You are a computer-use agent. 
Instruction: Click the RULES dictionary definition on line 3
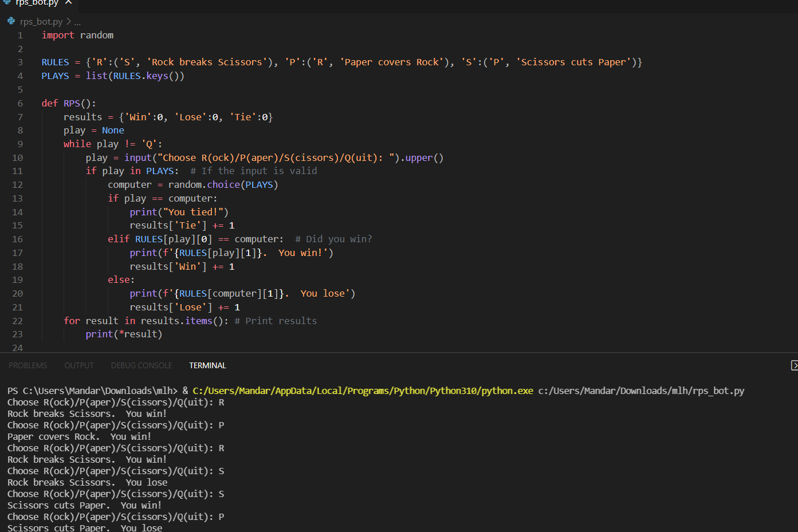[x=55, y=62]
